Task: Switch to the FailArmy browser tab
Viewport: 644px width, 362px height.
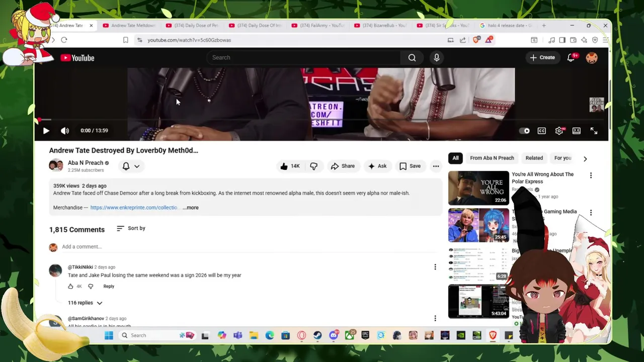Action: point(317,26)
